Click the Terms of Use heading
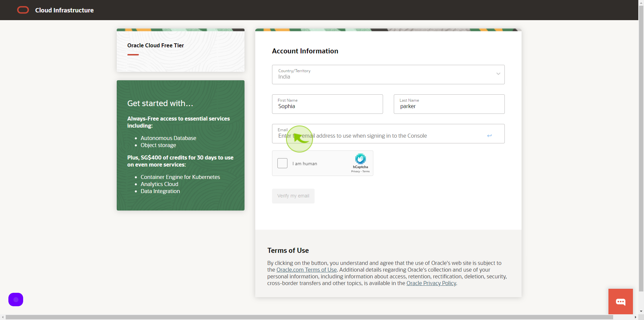The height and width of the screenshot is (320, 644). (288, 250)
